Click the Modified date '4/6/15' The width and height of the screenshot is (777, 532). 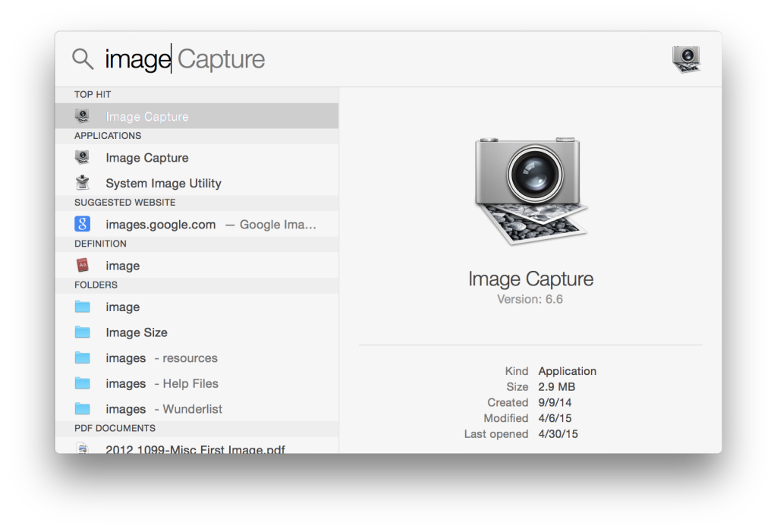(555, 418)
